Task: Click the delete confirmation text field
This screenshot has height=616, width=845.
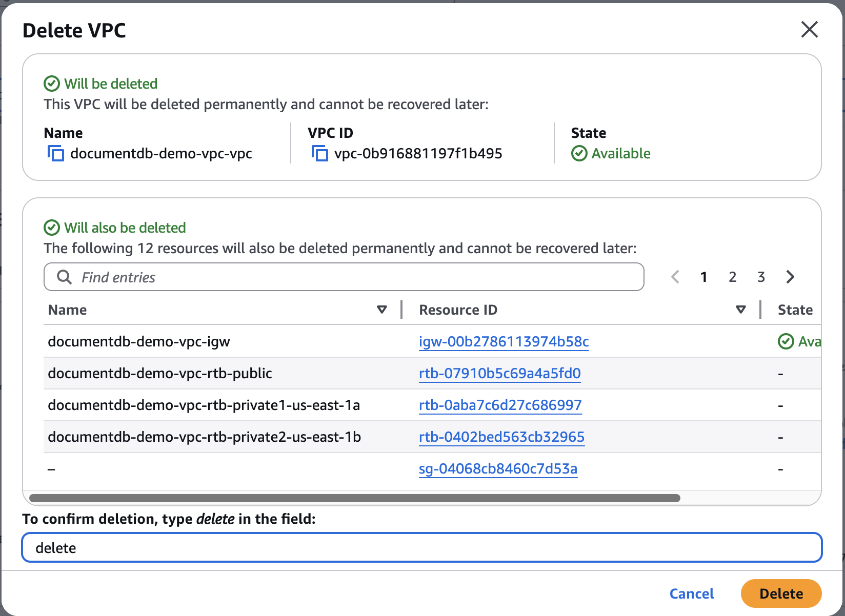Action: [x=422, y=548]
